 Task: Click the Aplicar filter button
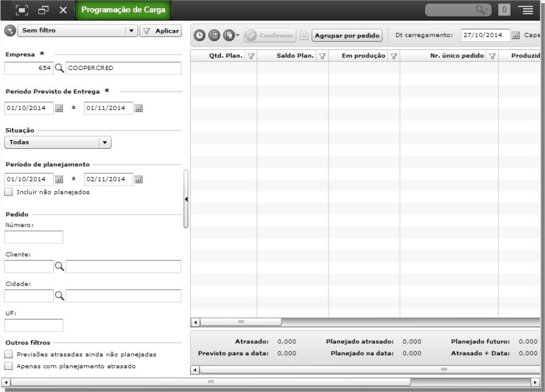(x=161, y=31)
